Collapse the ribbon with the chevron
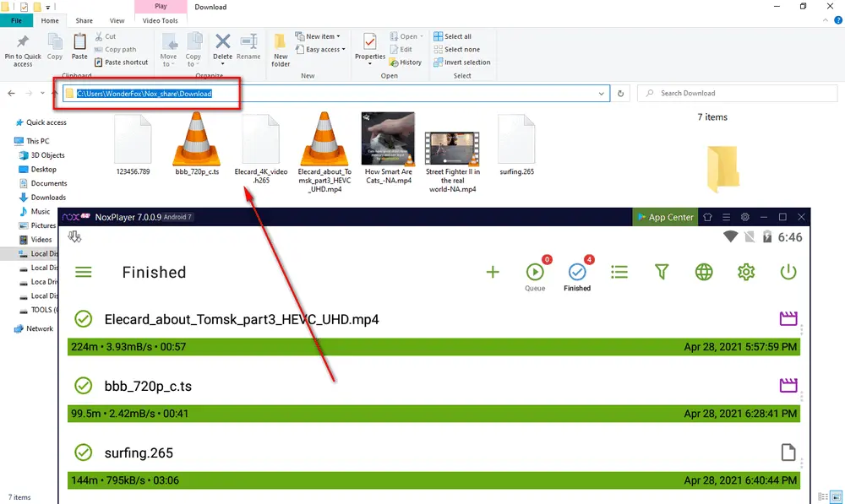845x504 pixels. point(825,20)
